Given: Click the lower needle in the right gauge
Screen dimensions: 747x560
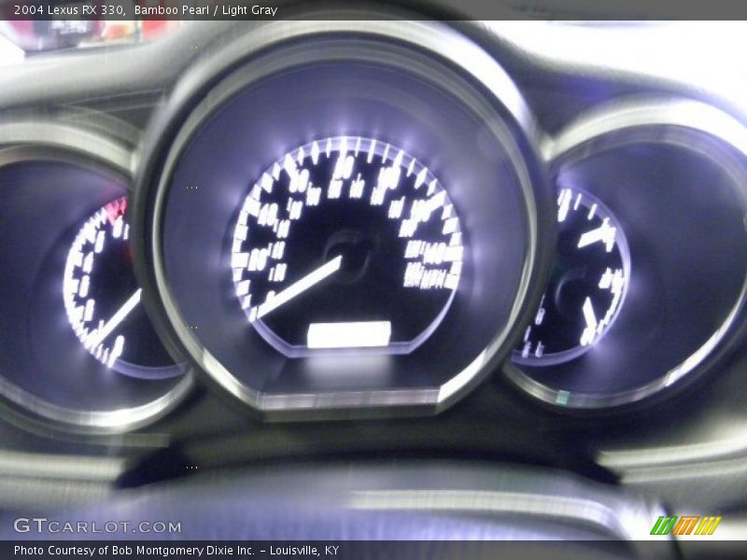Looking at the screenshot, I should point(589,315).
